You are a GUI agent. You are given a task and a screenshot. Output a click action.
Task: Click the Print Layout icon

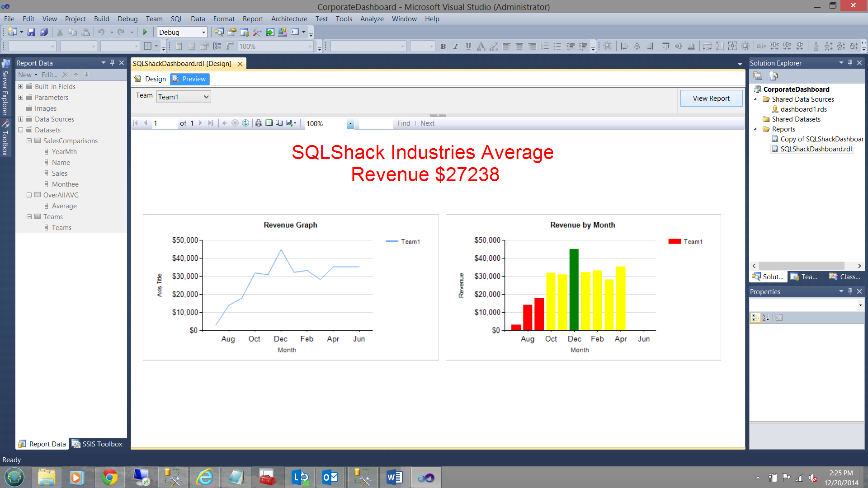(x=269, y=123)
